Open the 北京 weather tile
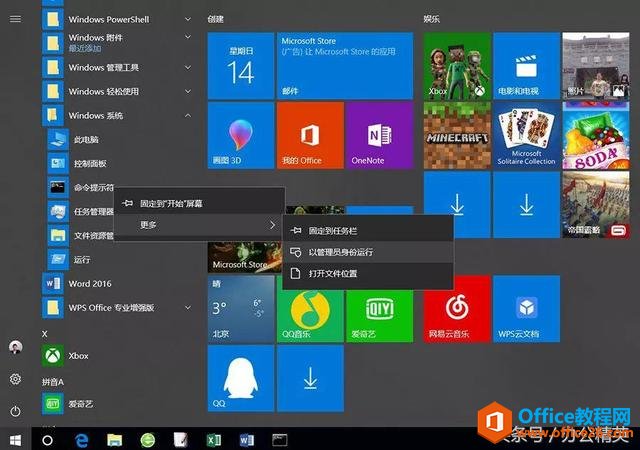The height and width of the screenshot is (450, 640). (x=241, y=309)
